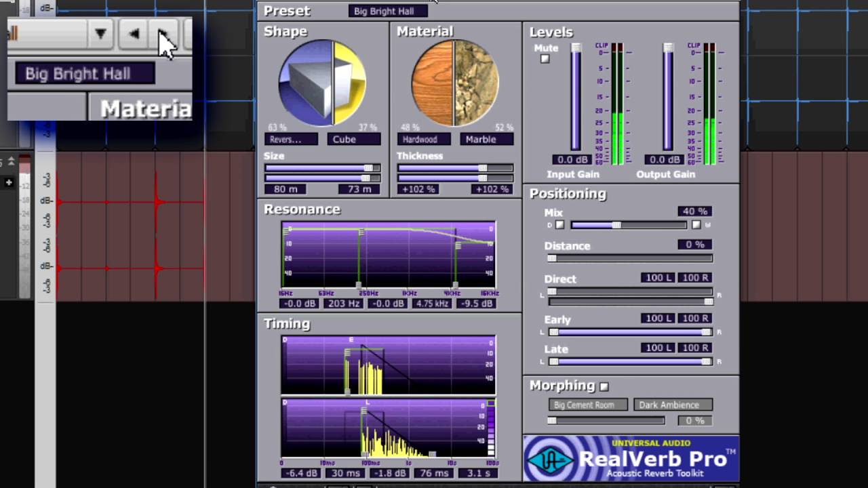Click the 30 ms Timing value field
Viewport: 868px width, 488px height.
pyautogui.click(x=344, y=473)
